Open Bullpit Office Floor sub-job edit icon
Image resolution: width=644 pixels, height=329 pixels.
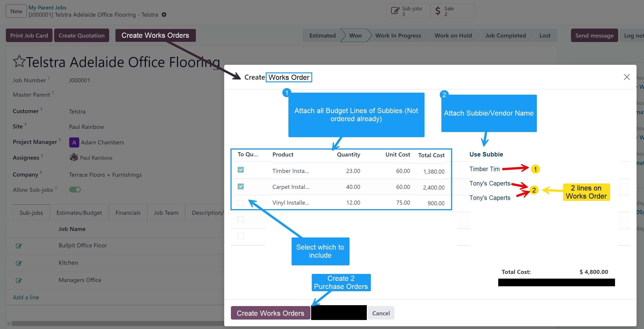click(x=19, y=246)
